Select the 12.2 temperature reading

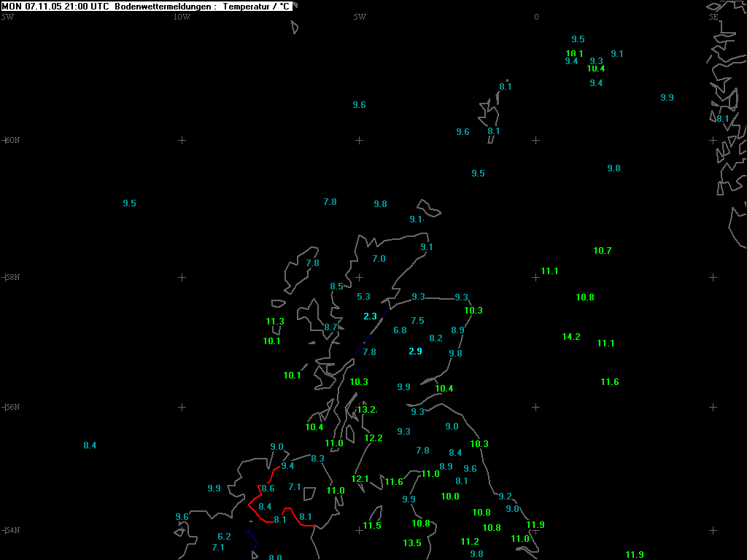pyautogui.click(x=373, y=438)
